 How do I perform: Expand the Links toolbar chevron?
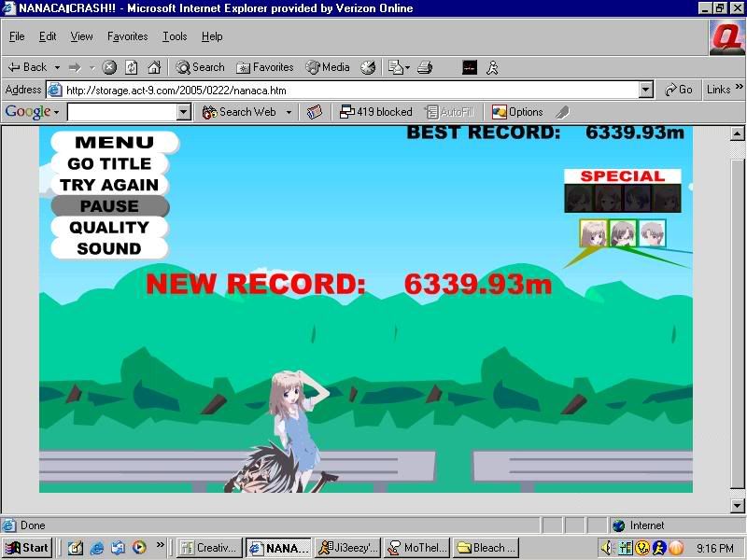(739, 87)
